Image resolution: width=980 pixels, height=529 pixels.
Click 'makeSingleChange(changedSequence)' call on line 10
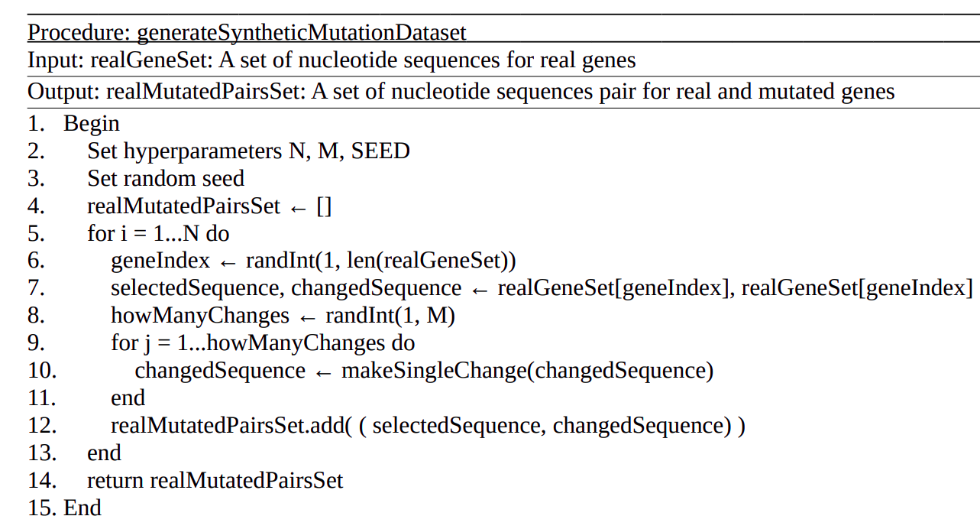click(x=527, y=371)
